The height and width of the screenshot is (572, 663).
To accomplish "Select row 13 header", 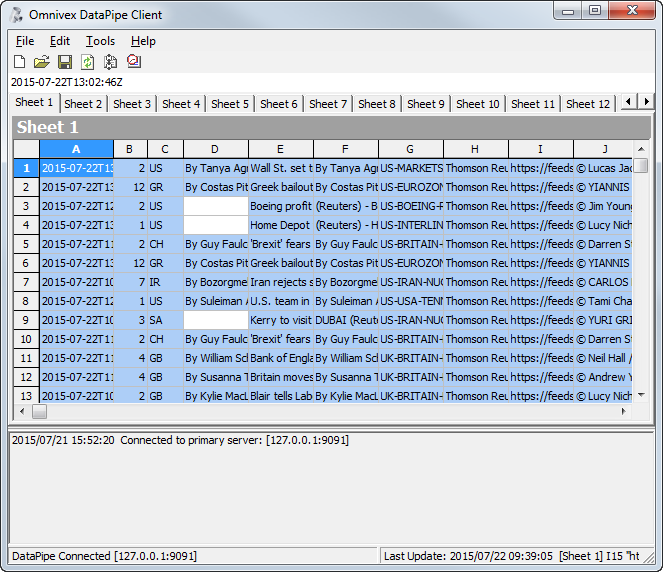I will click(x=26, y=396).
